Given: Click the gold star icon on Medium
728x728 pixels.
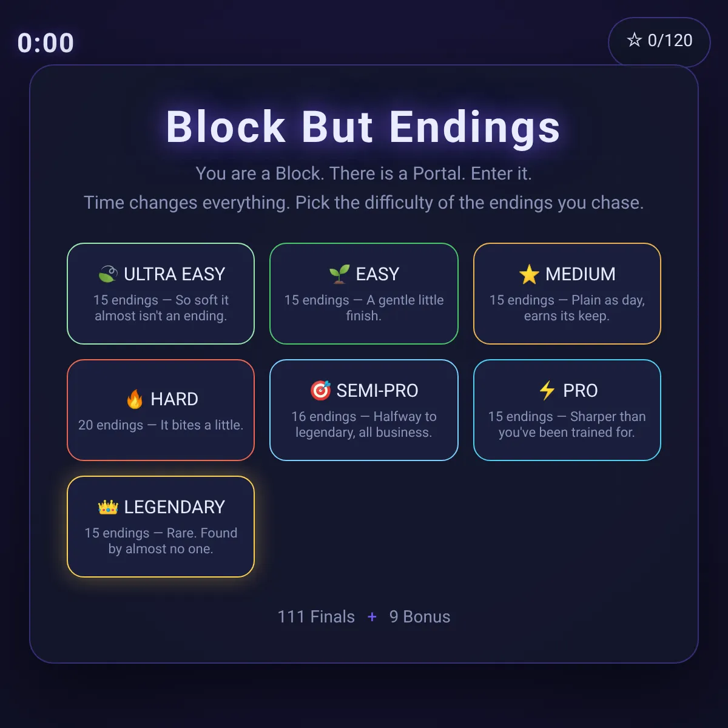Looking at the screenshot, I should point(529,274).
